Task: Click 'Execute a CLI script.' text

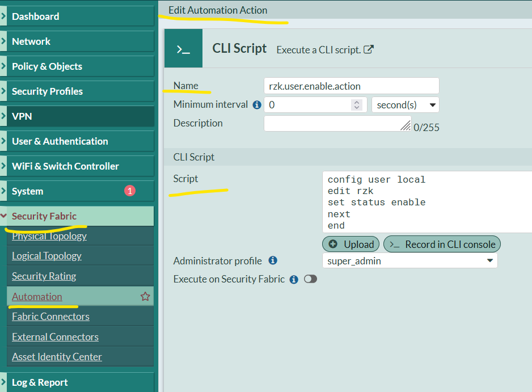Action: (318, 50)
